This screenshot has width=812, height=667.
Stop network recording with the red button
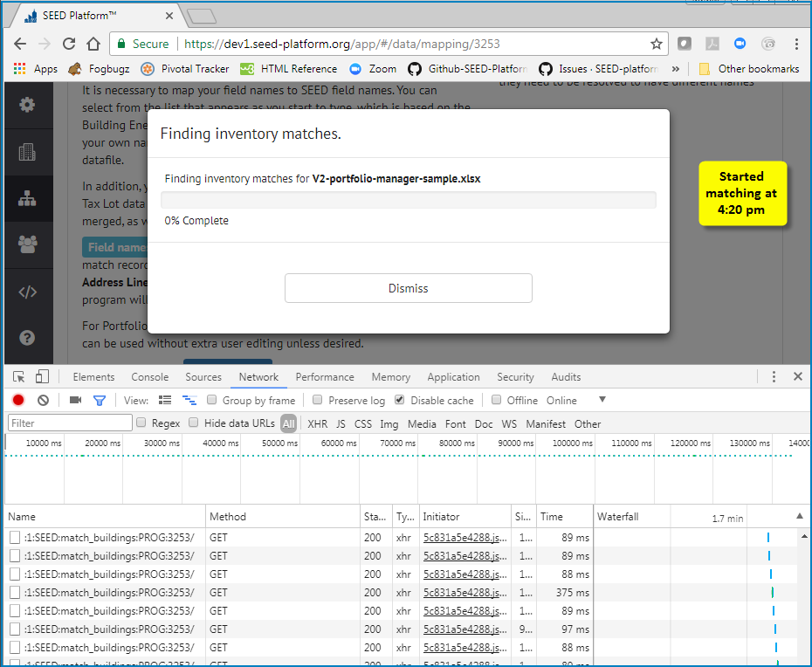[x=18, y=400]
